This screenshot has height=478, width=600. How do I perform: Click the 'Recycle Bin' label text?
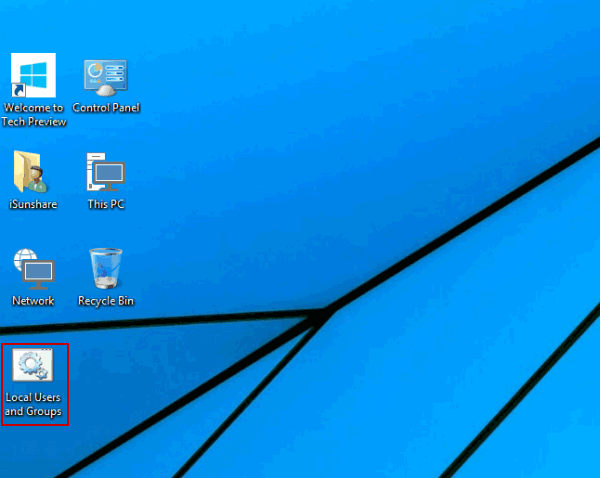106,301
